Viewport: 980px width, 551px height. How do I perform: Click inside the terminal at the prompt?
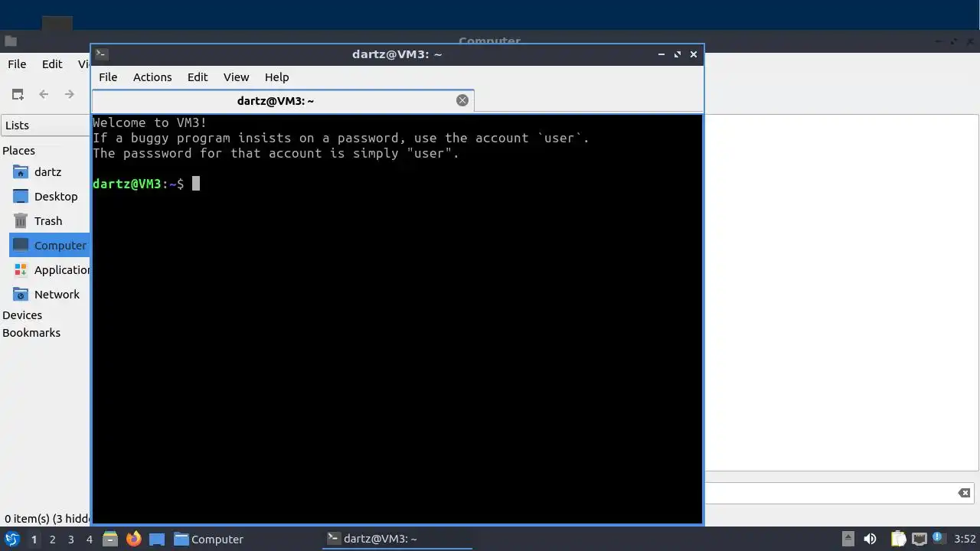196,184
